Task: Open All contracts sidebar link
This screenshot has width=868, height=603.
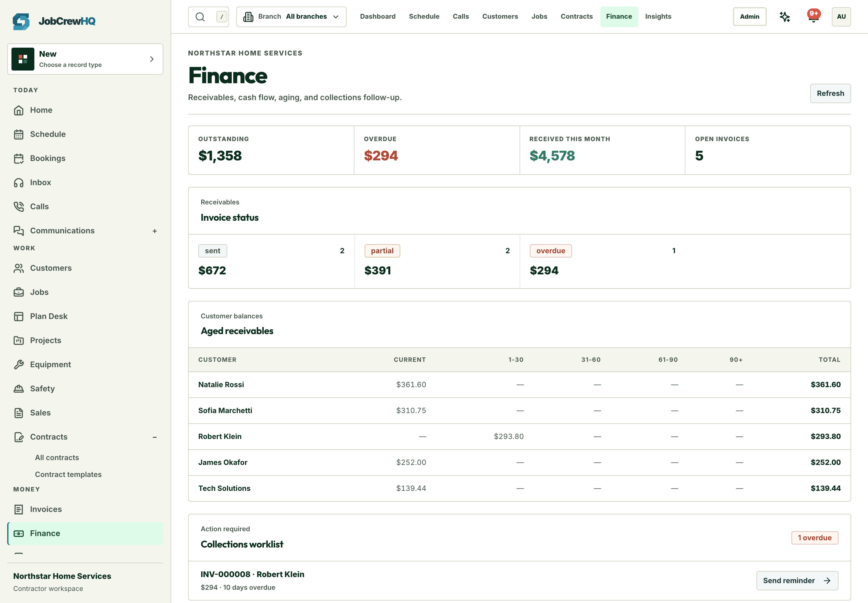Action: (57, 458)
